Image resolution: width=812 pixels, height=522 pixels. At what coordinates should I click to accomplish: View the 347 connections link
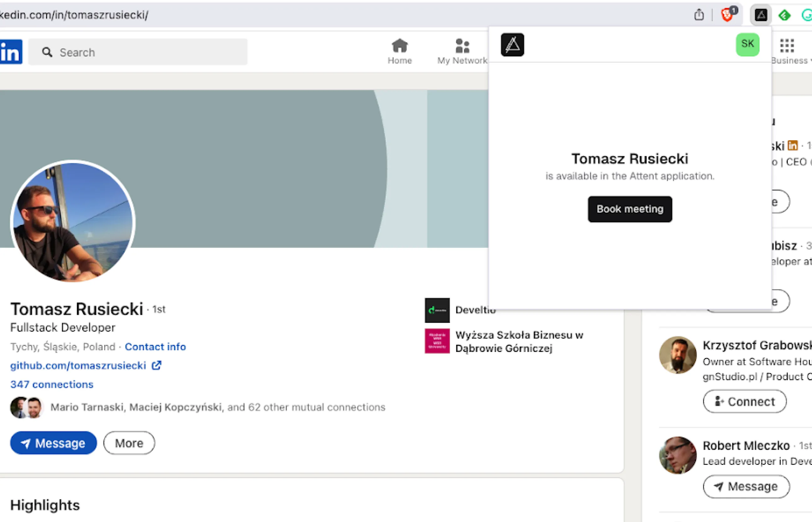[52, 384]
